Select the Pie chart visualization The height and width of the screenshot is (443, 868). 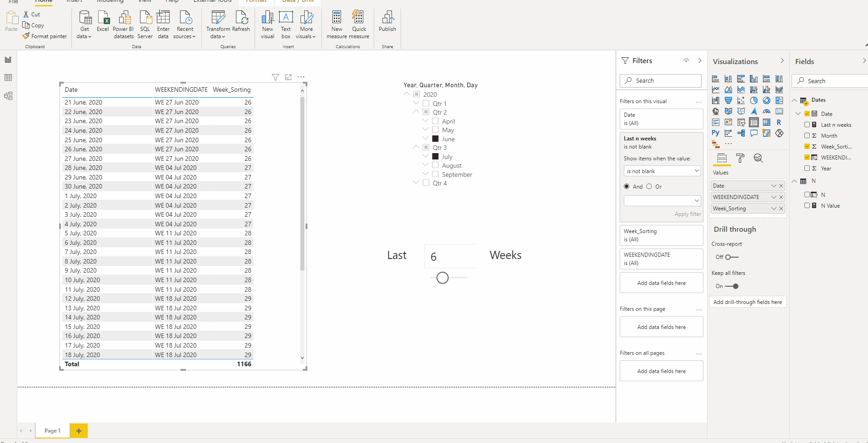click(x=754, y=100)
